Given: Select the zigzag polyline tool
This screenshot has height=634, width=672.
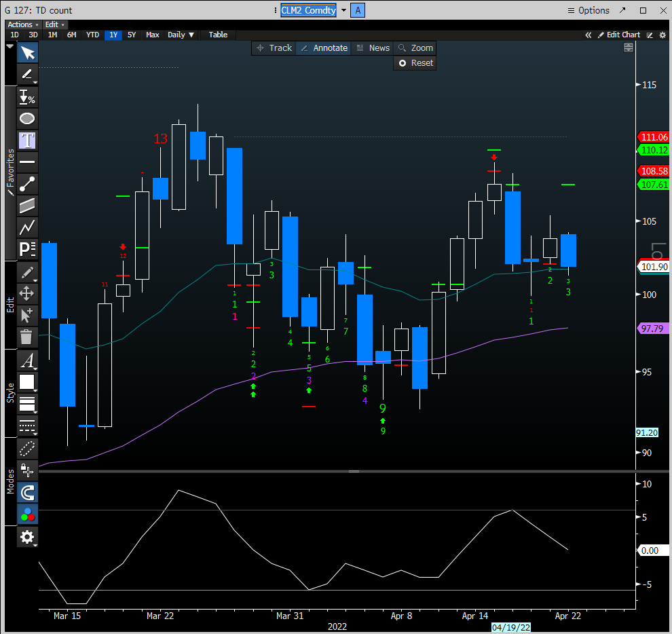Looking at the screenshot, I should (27, 227).
